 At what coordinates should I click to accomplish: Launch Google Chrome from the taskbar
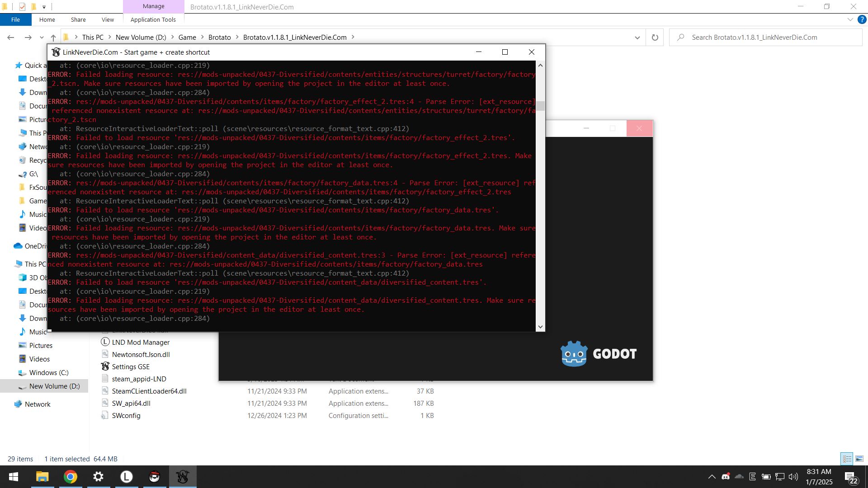click(70, 477)
